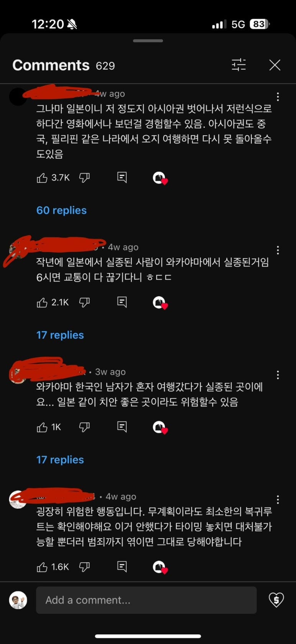This screenshot has height=644, width=296.
Task: Dislike the comment with 1.6K likes
Action: (84, 567)
